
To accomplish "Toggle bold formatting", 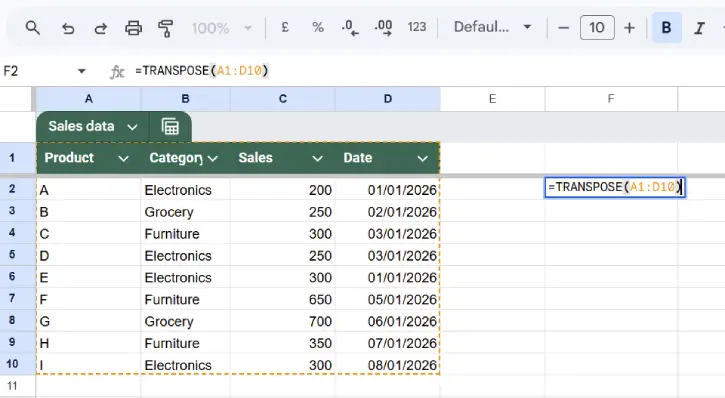I will coord(666,28).
